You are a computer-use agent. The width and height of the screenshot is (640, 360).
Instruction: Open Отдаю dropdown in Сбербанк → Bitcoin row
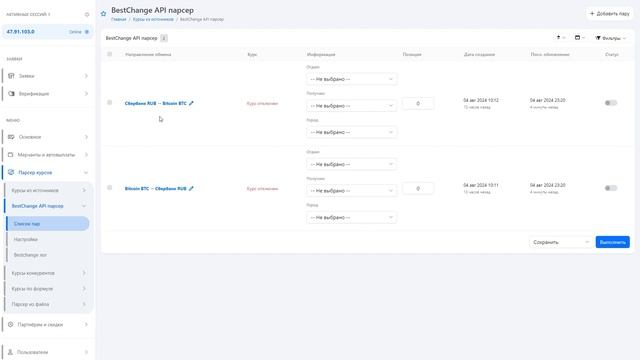[x=351, y=79]
